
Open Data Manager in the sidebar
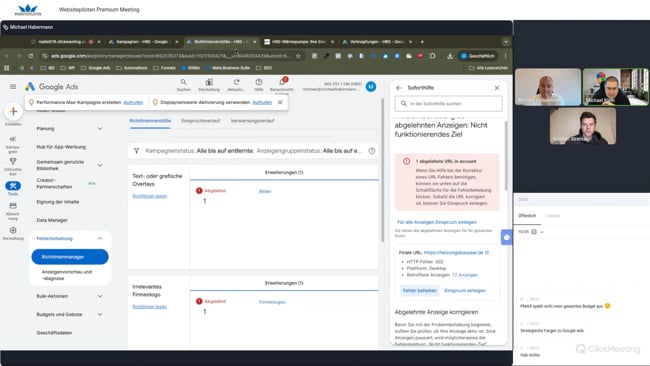click(52, 220)
